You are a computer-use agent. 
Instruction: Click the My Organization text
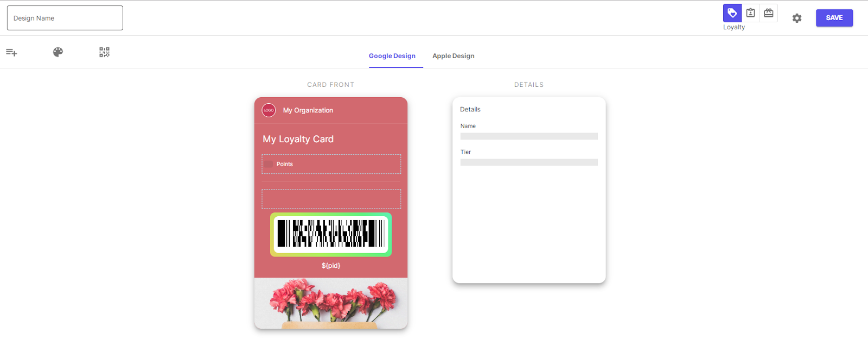coord(308,110)
